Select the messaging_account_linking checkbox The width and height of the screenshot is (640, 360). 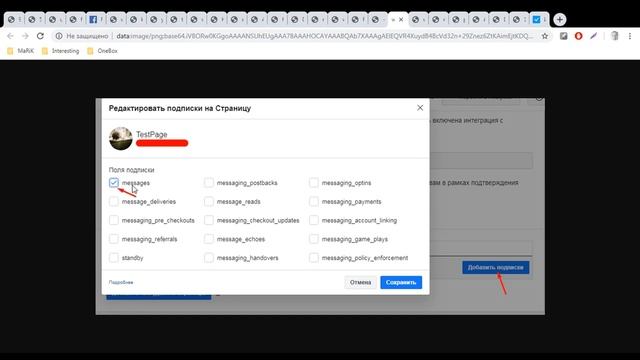(313, 220)
